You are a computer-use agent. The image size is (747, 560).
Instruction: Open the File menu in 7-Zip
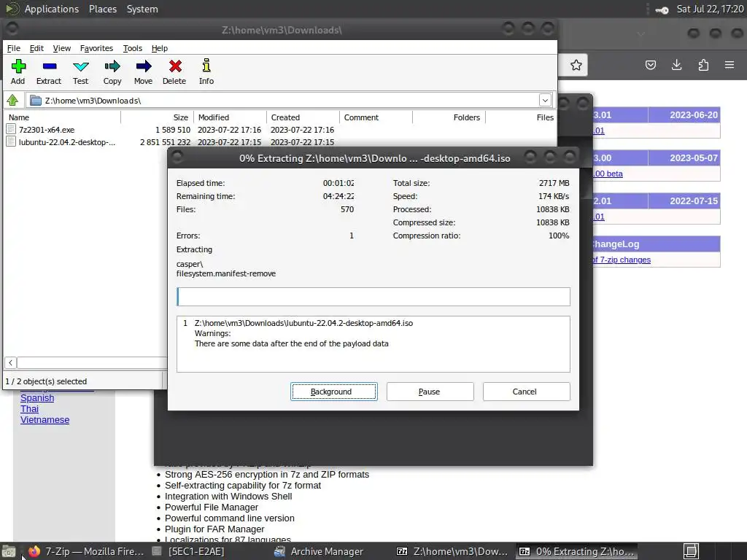point(14,48)
